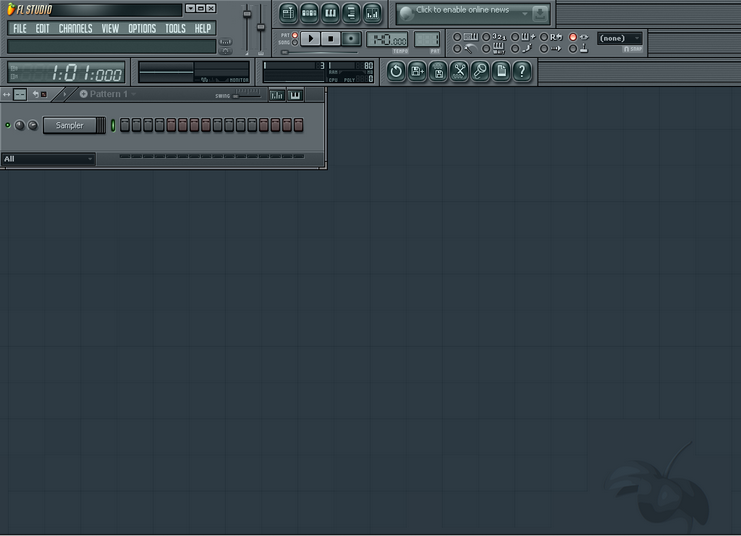Open keyboard editor icon in Step Sequencer
Screen dimensions: 741x536
click(x=295, y=95)
